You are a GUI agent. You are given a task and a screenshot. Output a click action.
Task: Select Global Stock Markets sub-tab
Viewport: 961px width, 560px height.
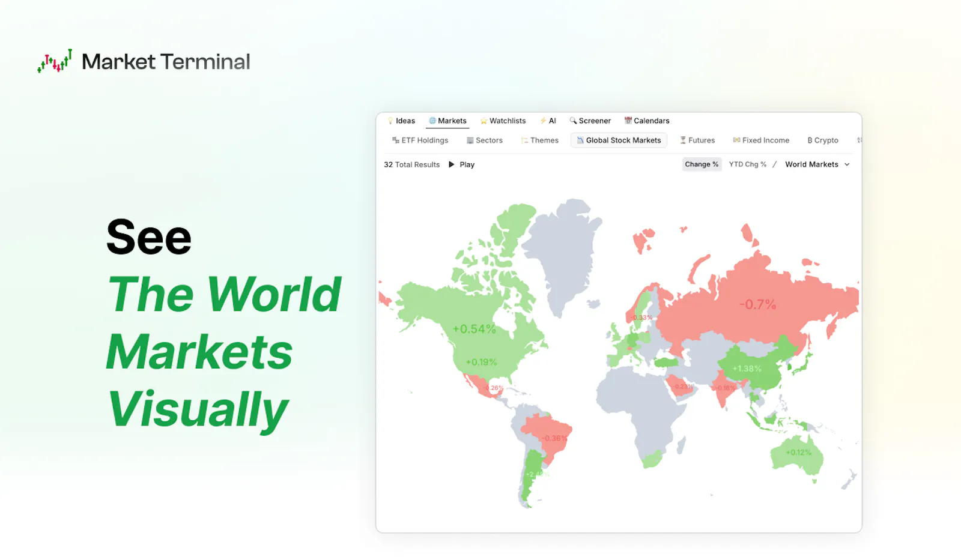pyautogui.click(x=619, y=140)
